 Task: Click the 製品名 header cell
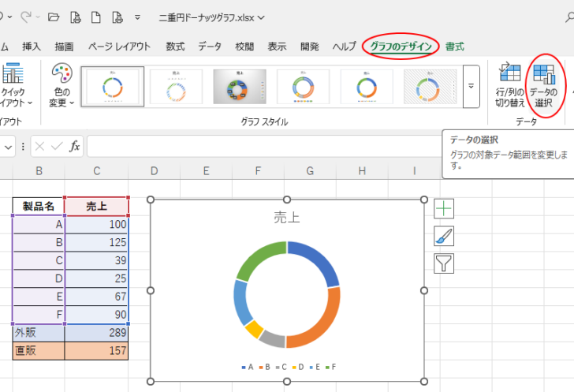pos(39,207)
